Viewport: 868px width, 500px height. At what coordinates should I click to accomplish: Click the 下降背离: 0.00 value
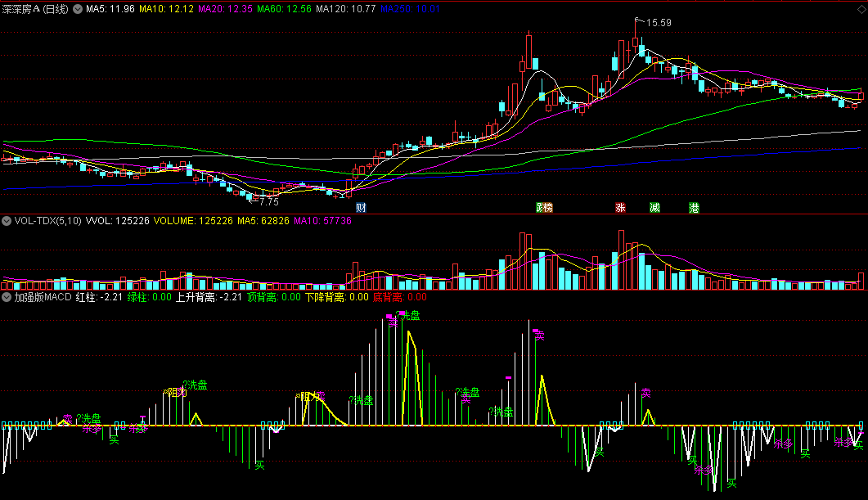click(x=337, y=297)
